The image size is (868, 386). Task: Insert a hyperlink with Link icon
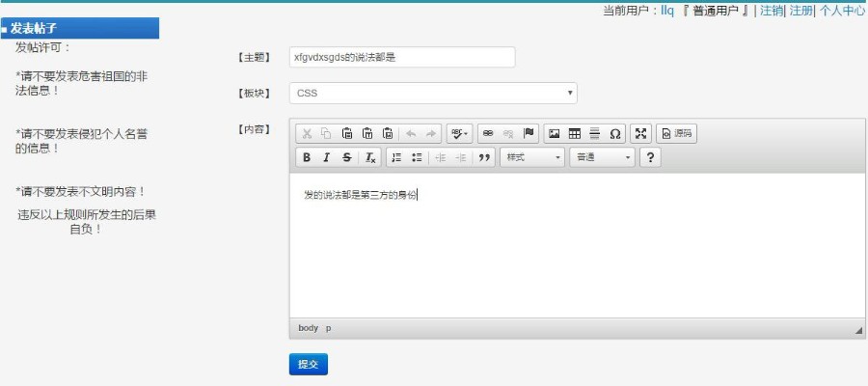pyautogui.click(x=488, y=133)
